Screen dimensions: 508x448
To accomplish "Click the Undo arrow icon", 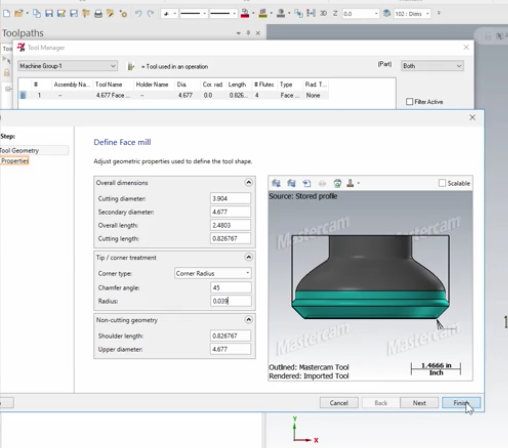I will pos(138,14).
